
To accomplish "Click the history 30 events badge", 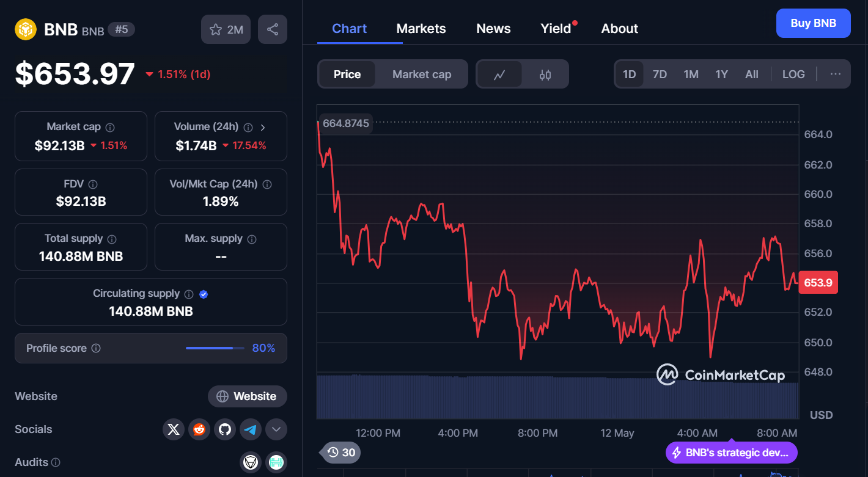I will tap(341, 453).
